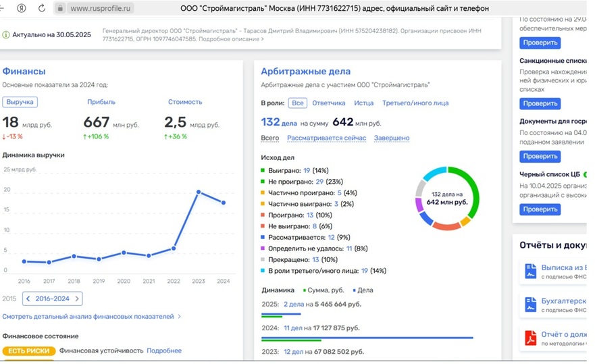The width and height of the screenshot is (595, 364).
Task: Open 2023 12 дел link
Action: click(293, 353)
